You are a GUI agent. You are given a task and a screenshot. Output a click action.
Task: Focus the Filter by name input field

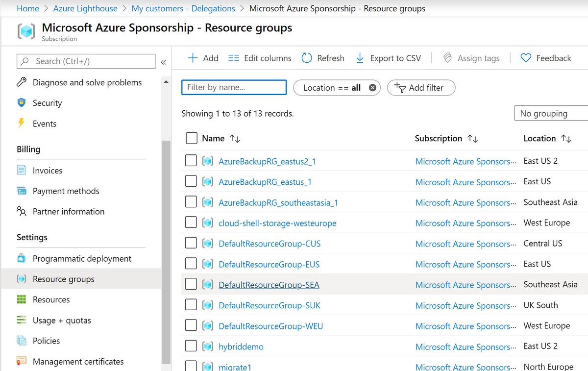tap(234, 87)
